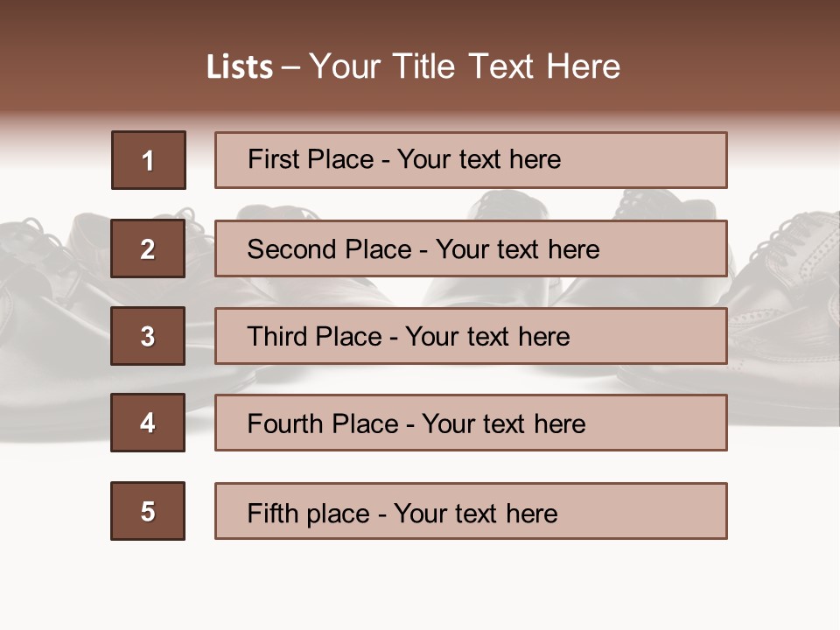
Task: Click the number 1 box
Action: click(149, 160)
